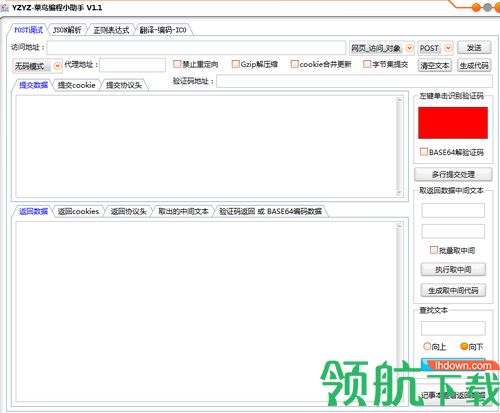Click the 生成代码 button
This screenshot has width=500, height=413.
click(474, 66)
